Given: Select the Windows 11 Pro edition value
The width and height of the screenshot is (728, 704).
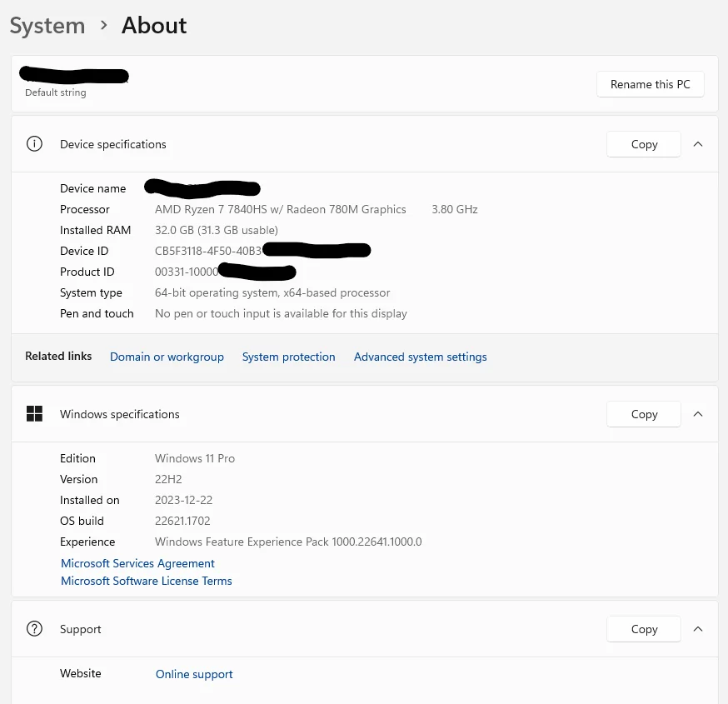Looking at the screenshot, I should [x=195, y=458].
